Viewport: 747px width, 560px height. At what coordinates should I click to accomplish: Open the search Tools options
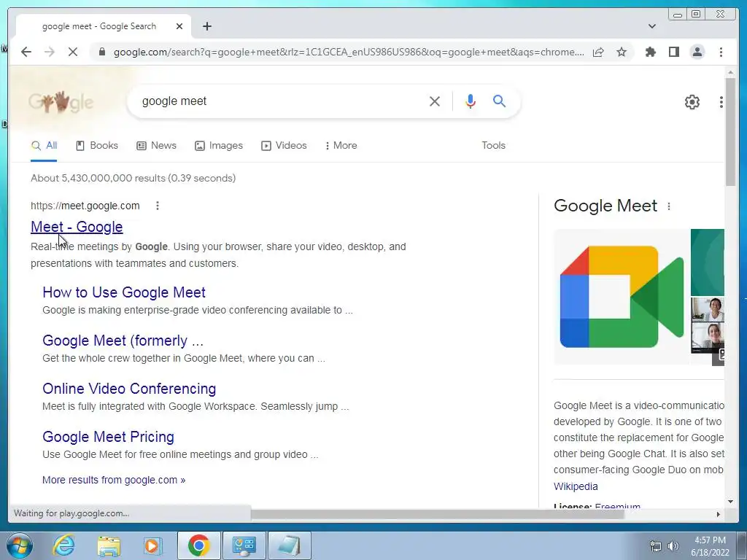click(x=493, y=146)
